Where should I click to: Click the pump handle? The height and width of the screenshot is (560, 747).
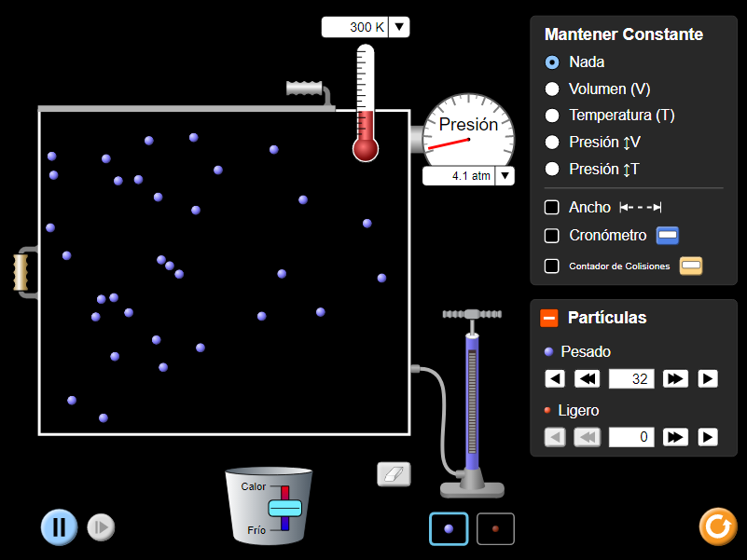click(x=472, y=314)
